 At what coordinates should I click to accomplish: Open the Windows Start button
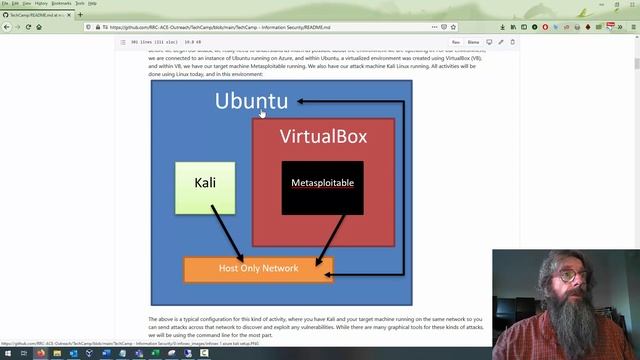point(8,353)
